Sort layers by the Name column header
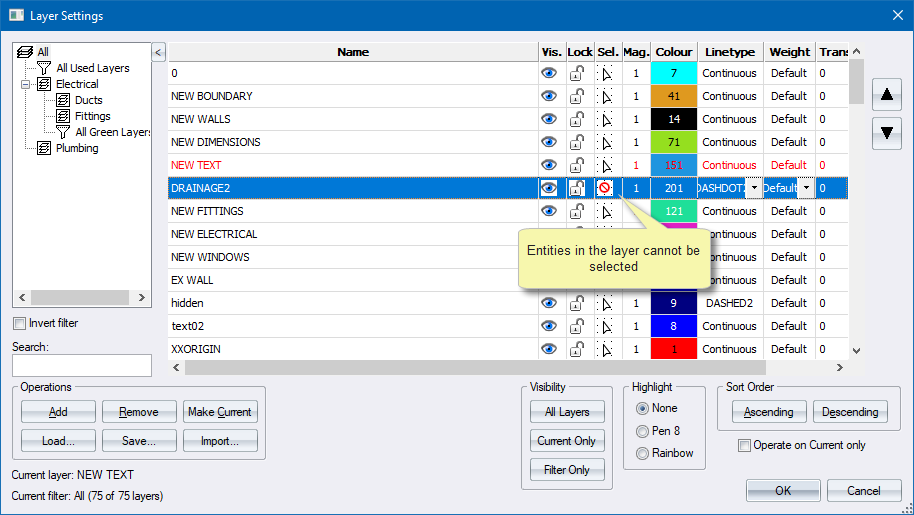The width and height of the screenshot is (914, 515). coord(352,52)
